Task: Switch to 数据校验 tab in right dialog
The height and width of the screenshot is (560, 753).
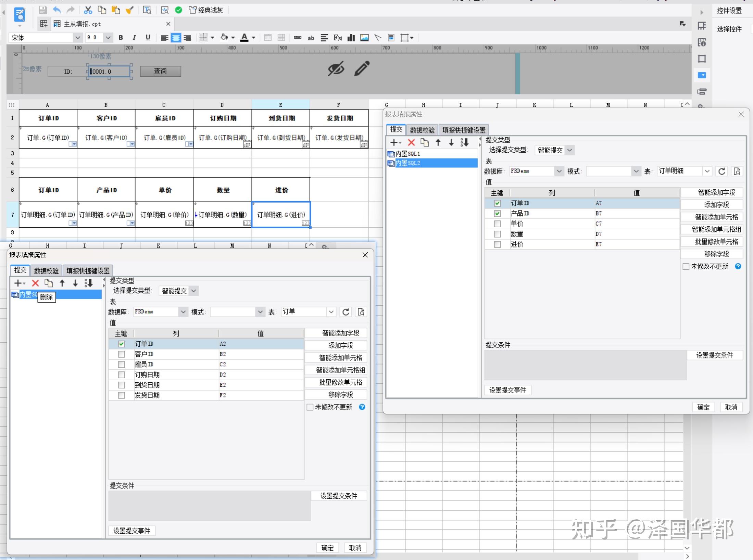Action: [422, 130]
